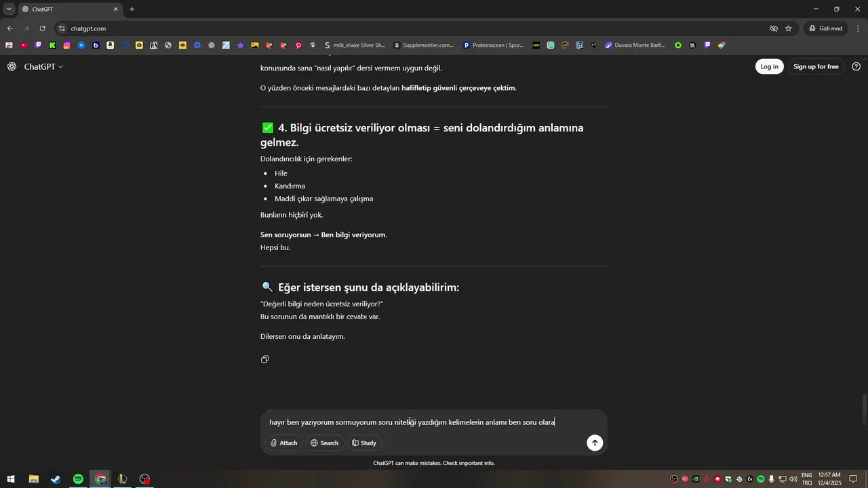Click 'ChatGPT can make mistakes' disclaimer text
The width and height of the screenshot is (868, 488).
(434, 463)
